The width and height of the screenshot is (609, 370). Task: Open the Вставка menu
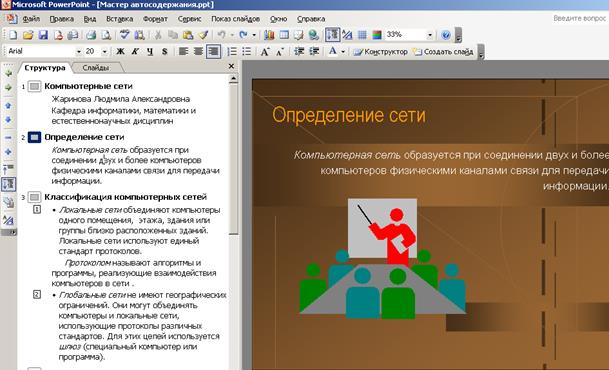click(x=119, y=19)
